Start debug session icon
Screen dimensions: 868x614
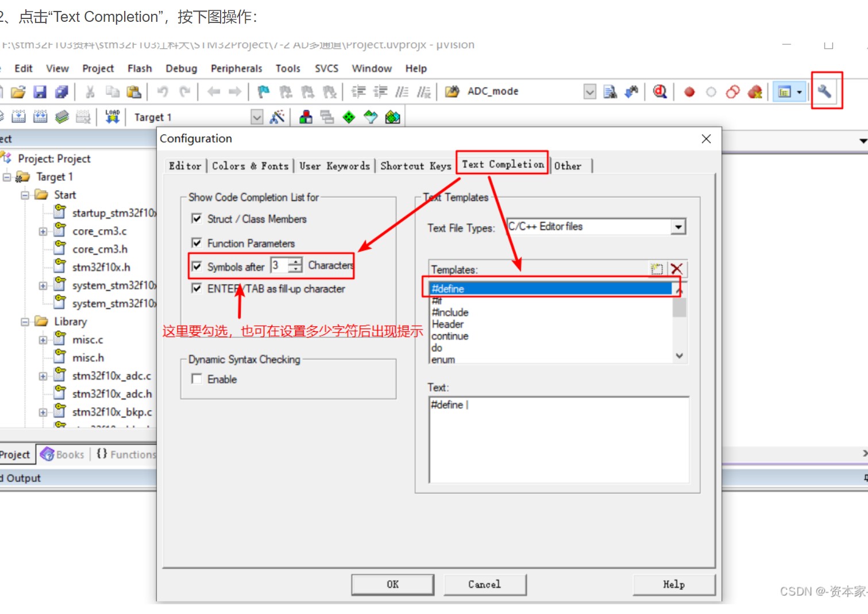(x=660, y=92)
